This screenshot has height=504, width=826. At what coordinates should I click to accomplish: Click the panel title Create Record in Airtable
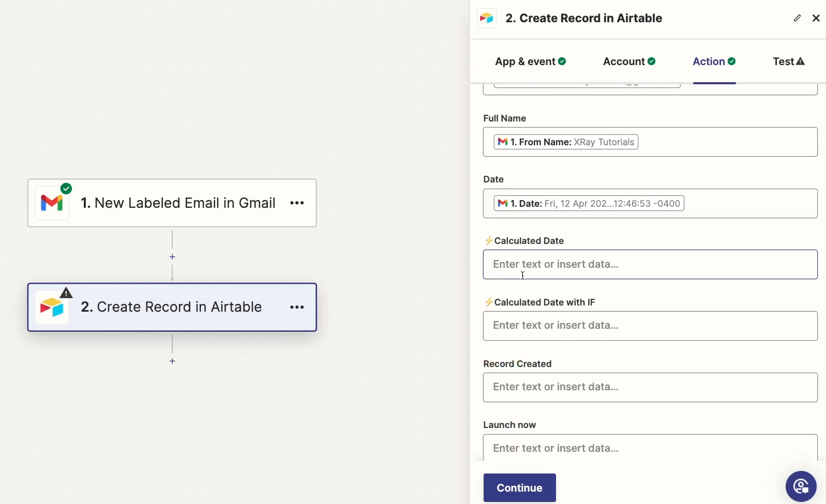click(583, 18)
